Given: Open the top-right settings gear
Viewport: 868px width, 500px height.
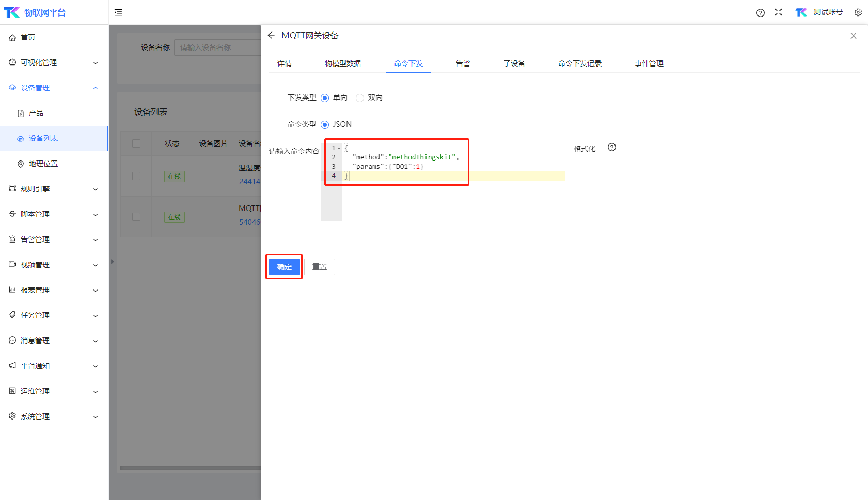Looking at the screenshot, I should click(x=858, y=12).
